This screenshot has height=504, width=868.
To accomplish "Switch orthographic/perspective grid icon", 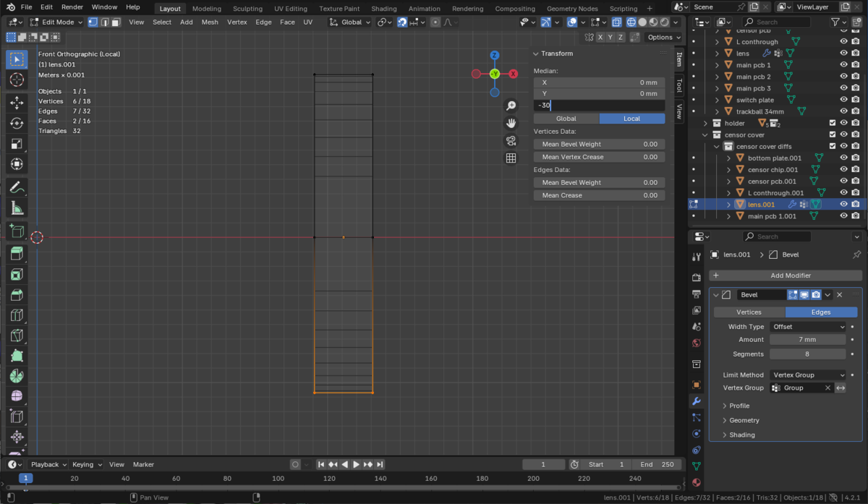I will 511,158.
